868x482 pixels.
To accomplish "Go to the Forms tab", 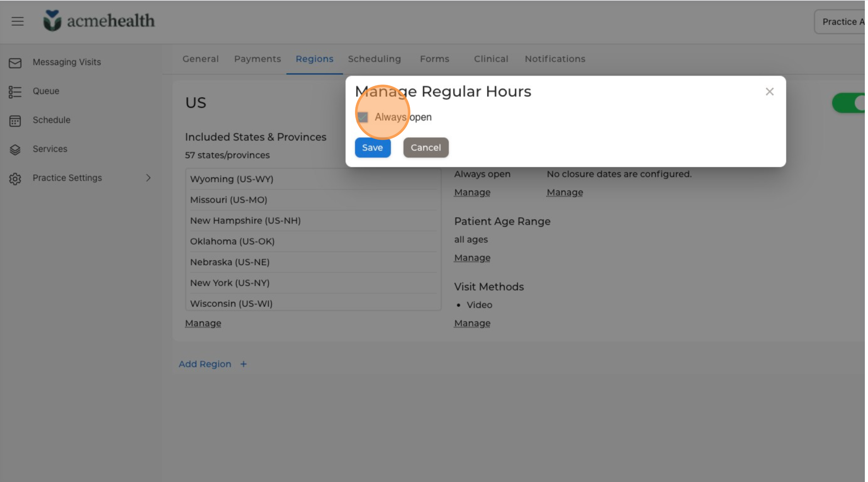I will tap(434, 59).
